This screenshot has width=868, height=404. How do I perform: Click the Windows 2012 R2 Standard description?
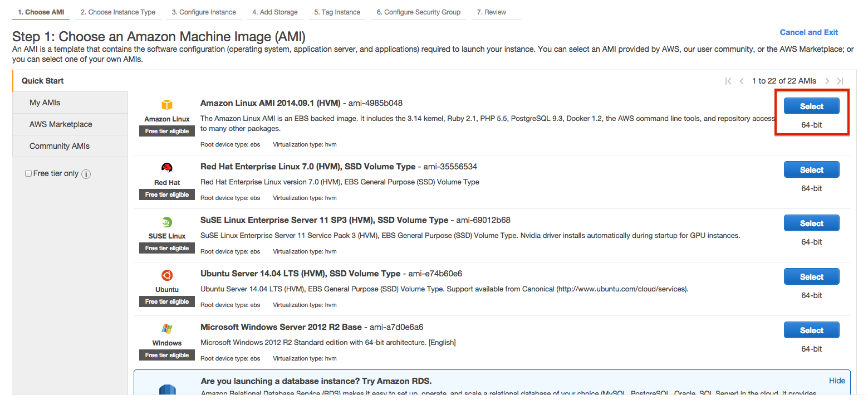click(x=328, y=343)
